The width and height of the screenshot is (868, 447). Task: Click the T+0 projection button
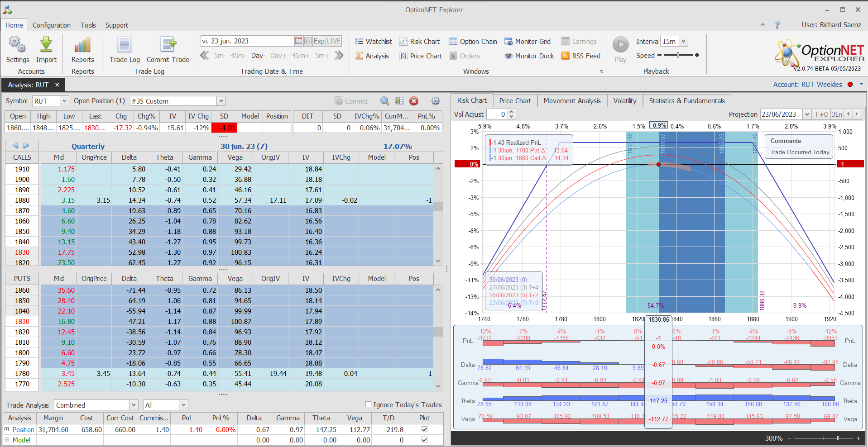coord(821,114)
